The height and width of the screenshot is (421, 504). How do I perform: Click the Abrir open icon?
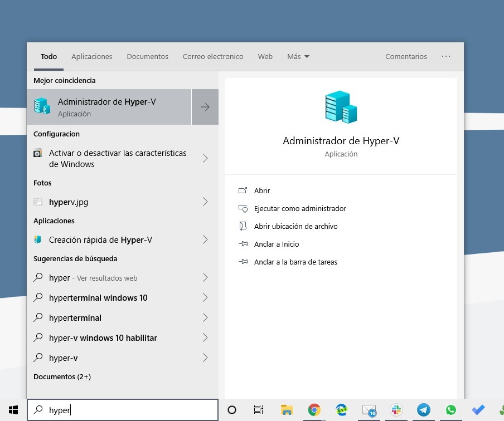243,190
